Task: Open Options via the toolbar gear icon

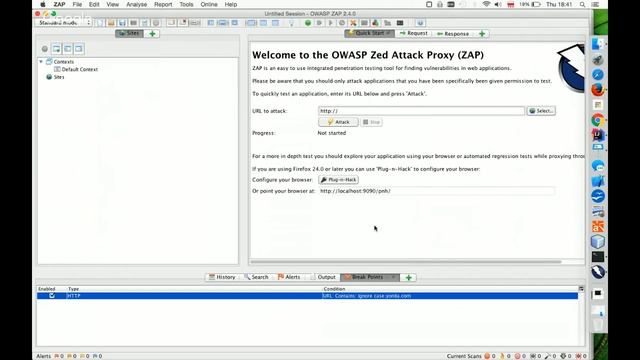Action: coord(156,23)
